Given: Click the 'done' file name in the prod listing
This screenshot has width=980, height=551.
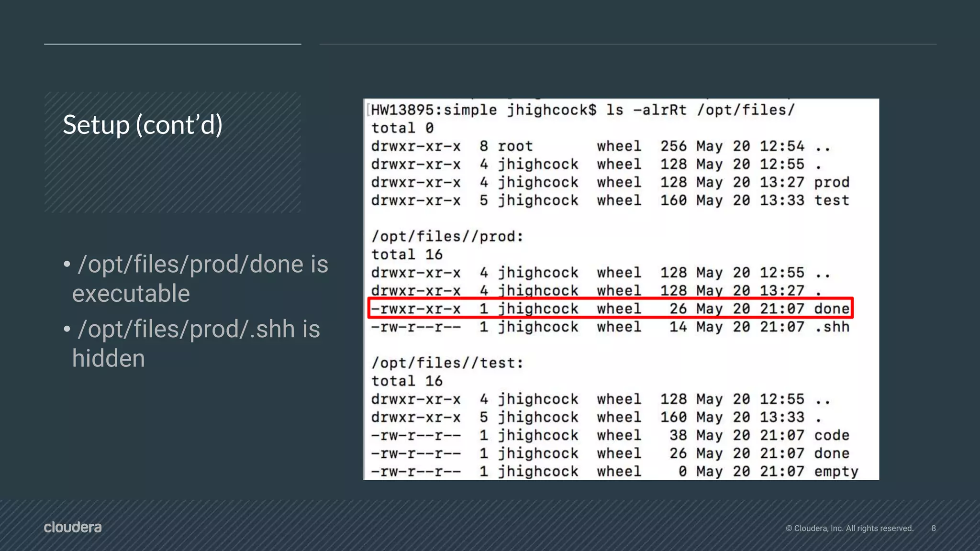Looking at the screenshot, I should coord(832,309).
